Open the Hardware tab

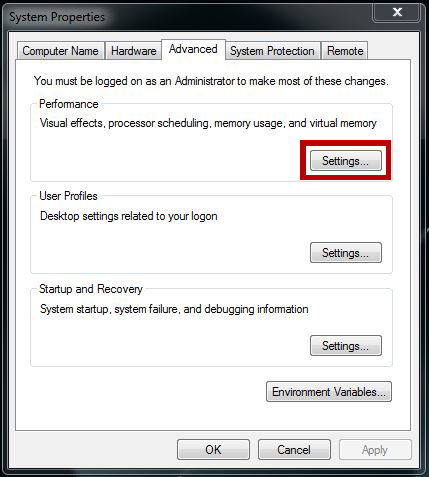click(x=133, y=51)
